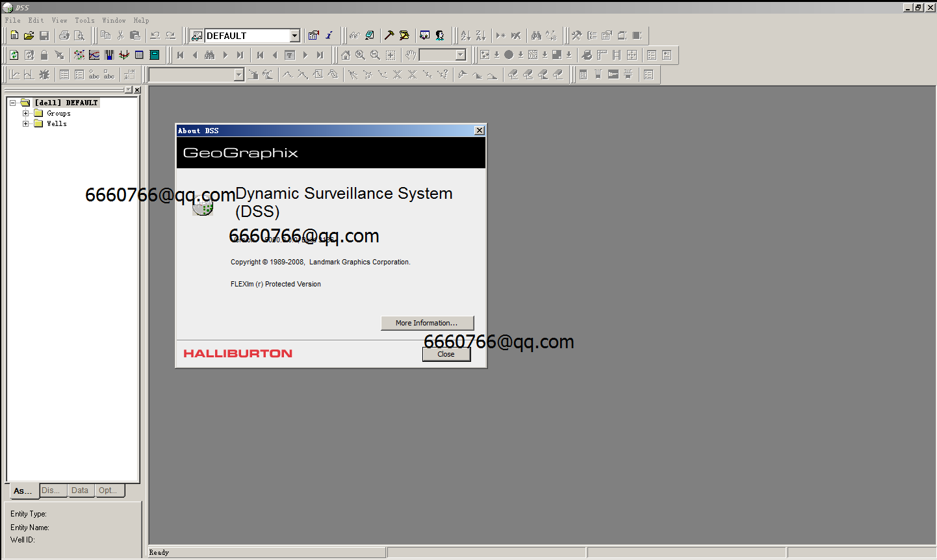Open the File menu
Image resolution: width=937 pixels, height=560 pixels.
click(x=13, y=20)
